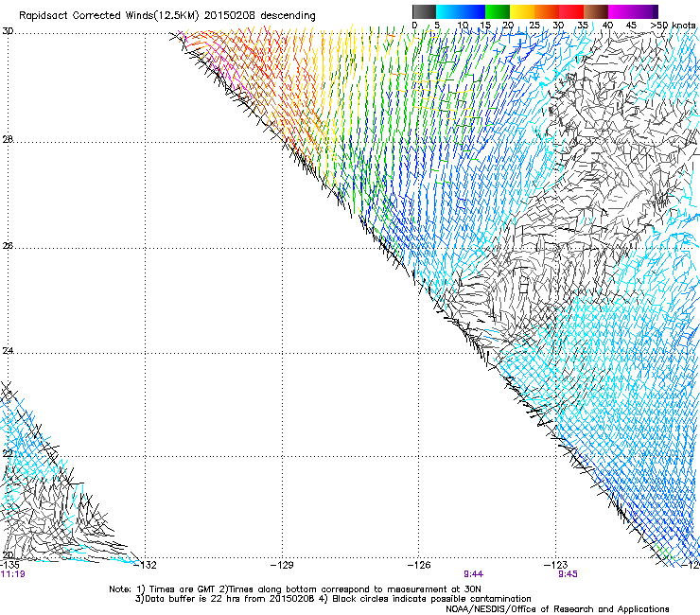Click the note "1) Times are GMT"

click(177, 589)
